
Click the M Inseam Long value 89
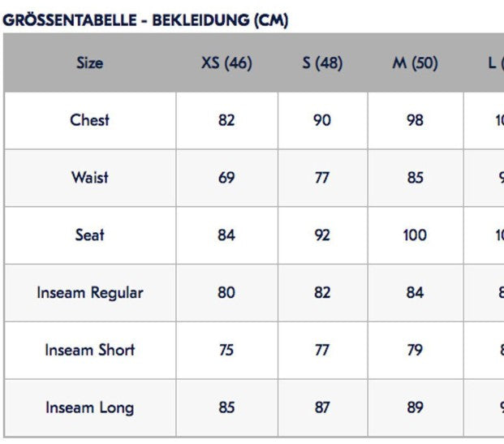click(x=415, y=407)
